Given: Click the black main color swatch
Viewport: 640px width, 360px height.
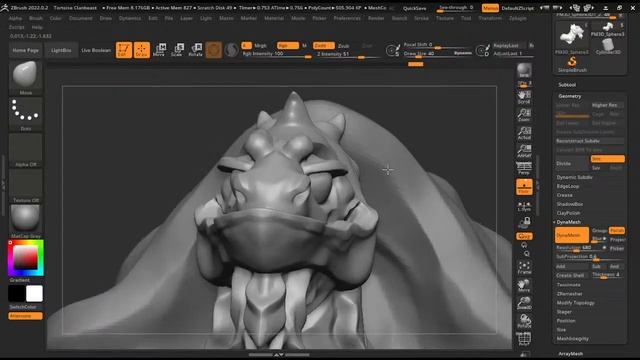Looking at the screenshot, I should (x=17, y=293).
